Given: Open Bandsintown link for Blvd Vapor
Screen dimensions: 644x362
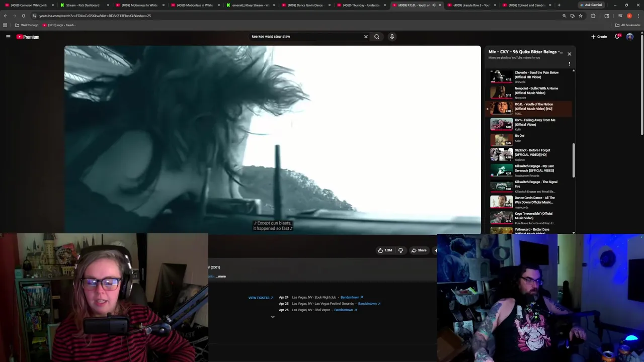Looking at the screenshot, I should tap(346, 310).
